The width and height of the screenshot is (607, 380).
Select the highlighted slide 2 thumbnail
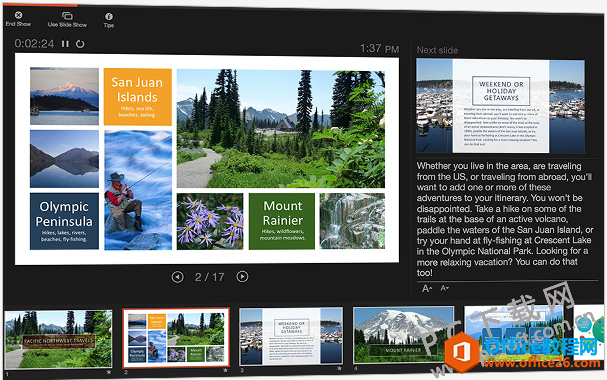176,337
